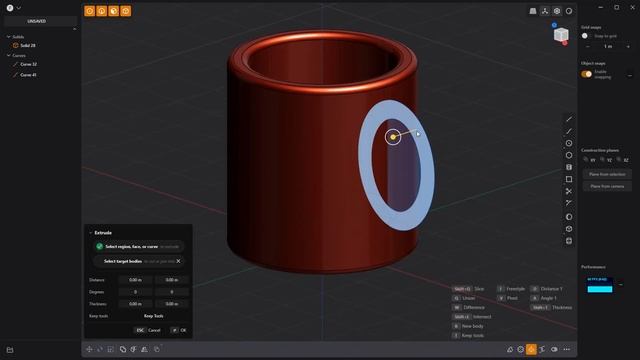
Task: Click Plane from camera button
Action: coord(607,186)
